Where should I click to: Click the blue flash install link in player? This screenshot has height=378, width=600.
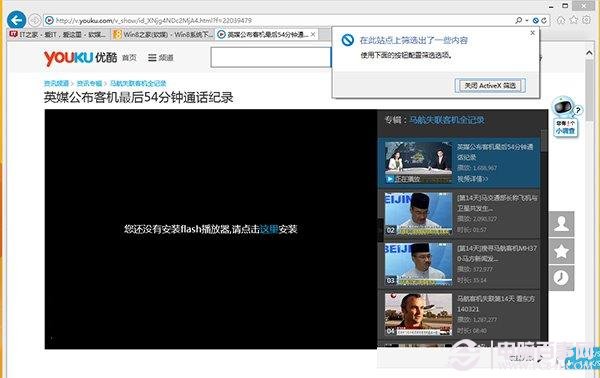269,229
